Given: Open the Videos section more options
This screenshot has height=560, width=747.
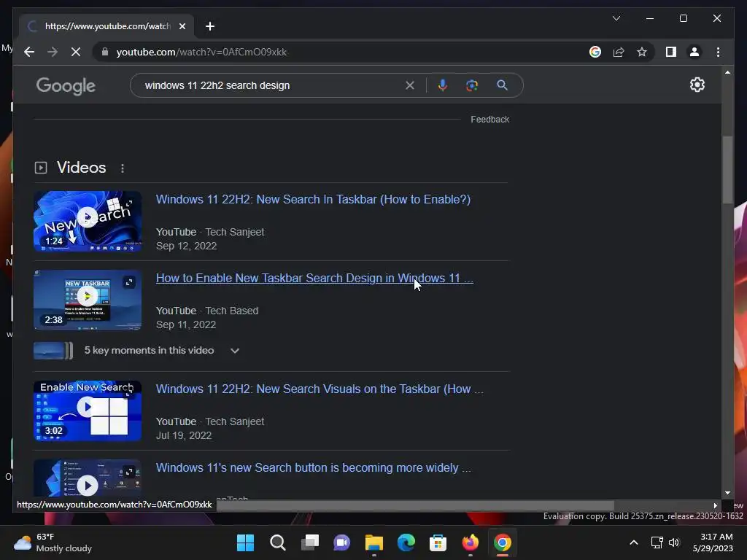Looking at the screenshot, I should pyautogui.click(x=123, y=168).
